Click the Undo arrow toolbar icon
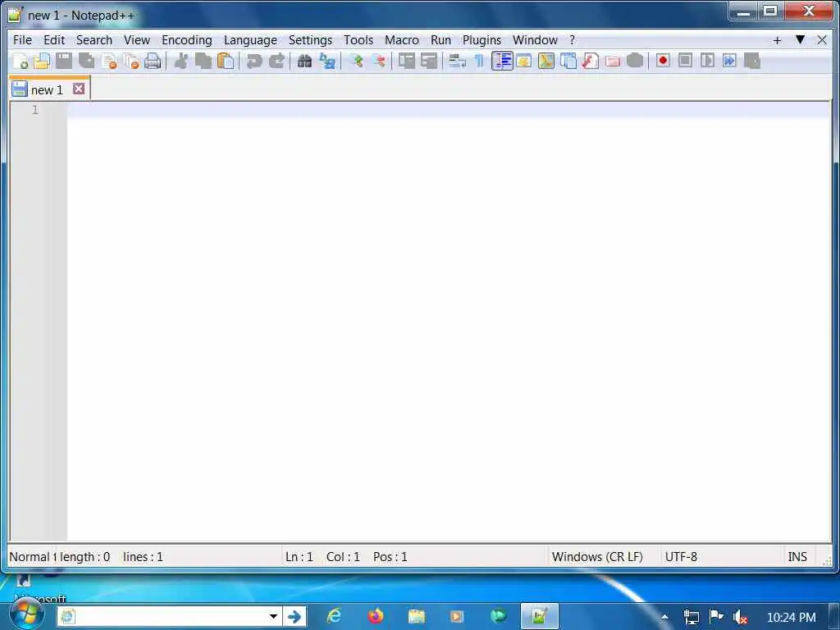The width and height of the screenshot is (840, 630). 254,61
